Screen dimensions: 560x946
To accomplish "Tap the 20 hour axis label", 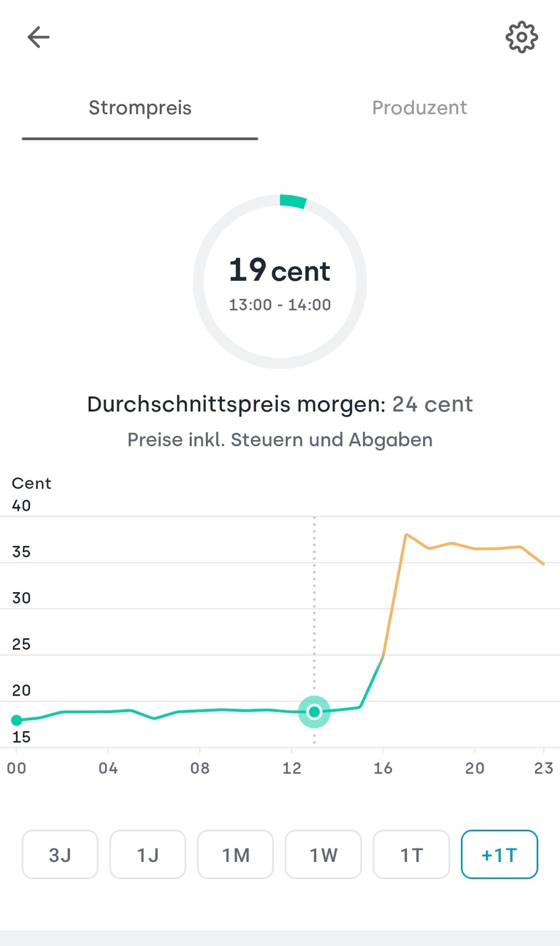I will pos(474,768).
